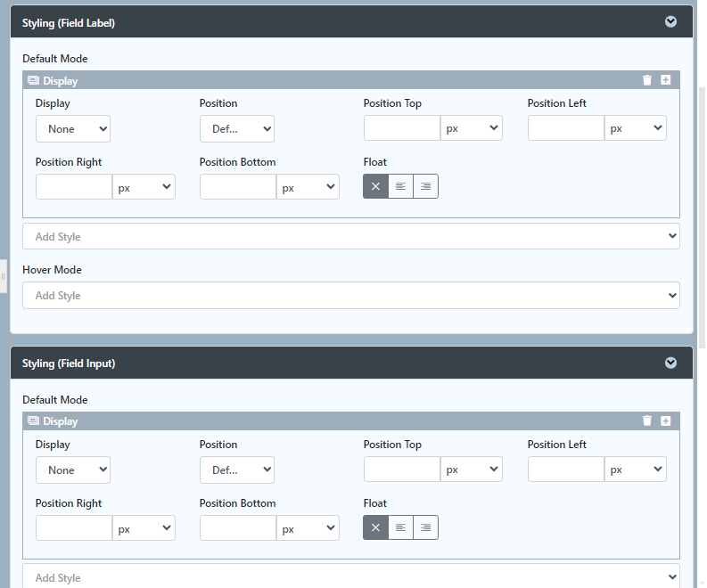This screenshot has height=588, width=707.
Task: Set Field Input float to left
Action: [400, 527]
